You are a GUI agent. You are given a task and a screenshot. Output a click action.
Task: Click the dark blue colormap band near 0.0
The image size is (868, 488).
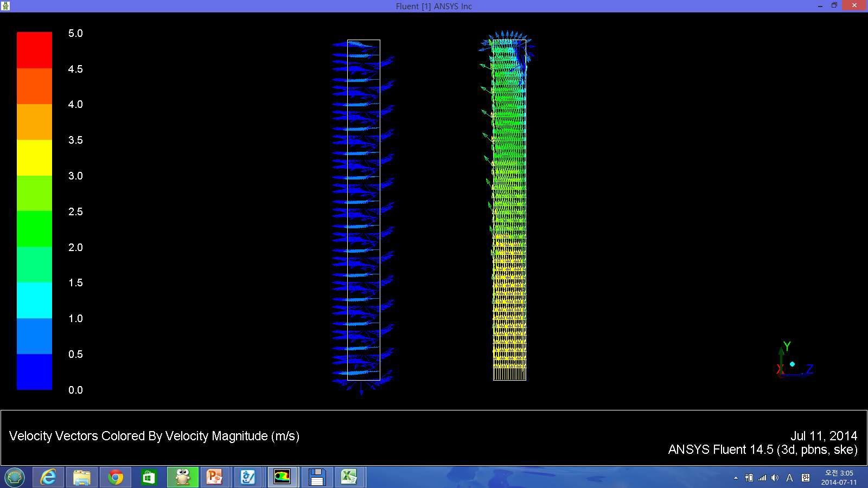tap(34, 371)
